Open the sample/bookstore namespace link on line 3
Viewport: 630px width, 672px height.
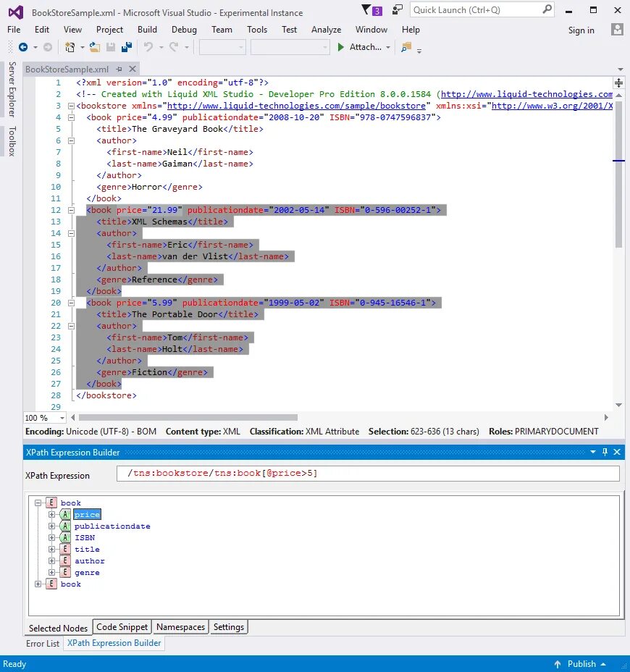(296, 106)
